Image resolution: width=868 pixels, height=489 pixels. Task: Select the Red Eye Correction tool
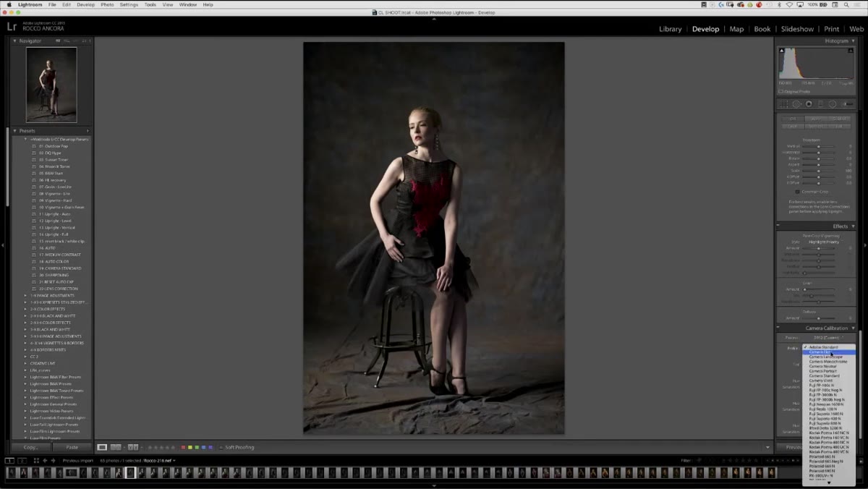[809, 103]
